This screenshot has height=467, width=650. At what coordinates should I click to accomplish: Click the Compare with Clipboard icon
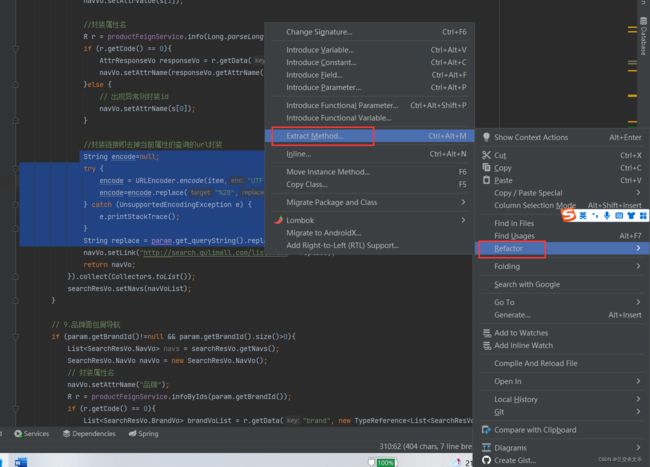coord(486,430)
